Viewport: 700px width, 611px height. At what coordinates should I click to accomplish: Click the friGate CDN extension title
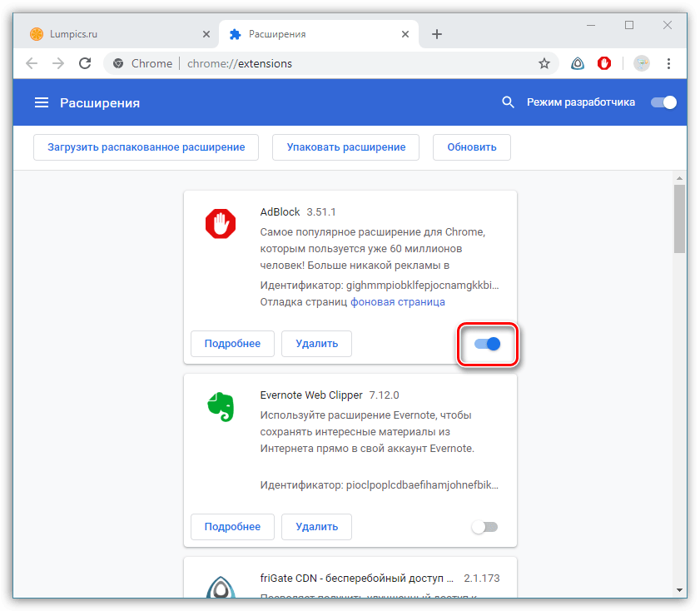click(357, 579)
